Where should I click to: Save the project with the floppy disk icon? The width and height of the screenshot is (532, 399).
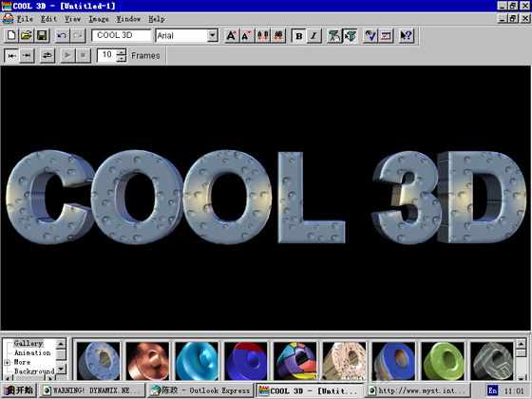[x=42, y=36]
